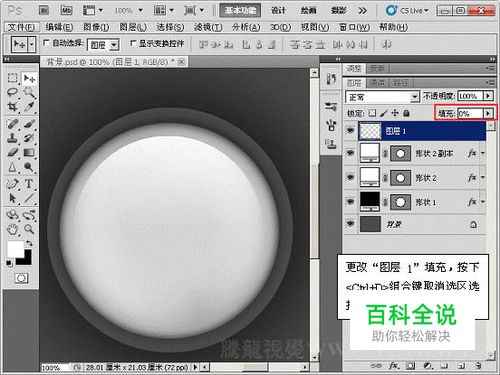
Task: Expand effects of 形状 2 layer
Action: [x=483, y=178]
